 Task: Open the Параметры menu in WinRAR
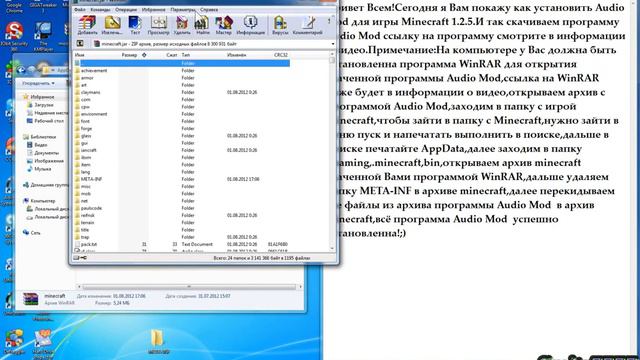coord(182,9)
